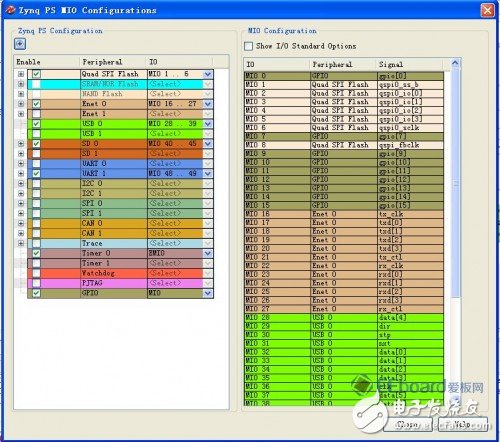Click the SPI 1 peripheral name
This screenshot has height=442, width=500.
click(92, 213)
